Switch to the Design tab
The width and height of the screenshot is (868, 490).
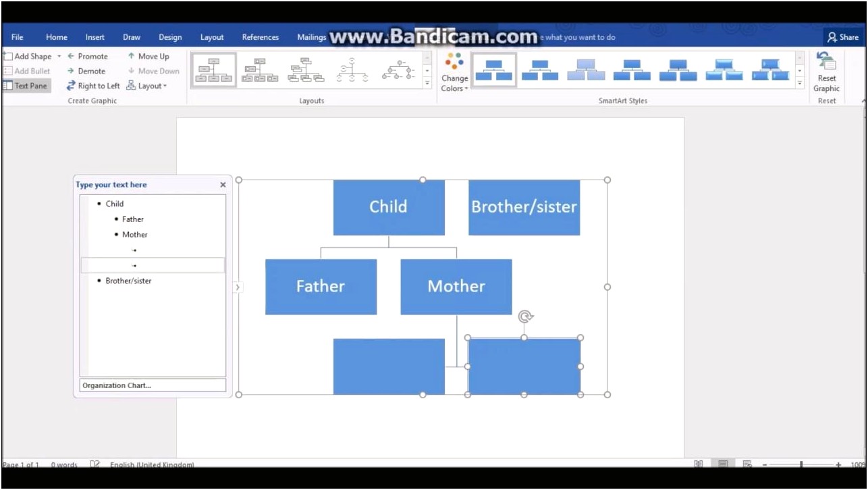(x=170, y=37)
